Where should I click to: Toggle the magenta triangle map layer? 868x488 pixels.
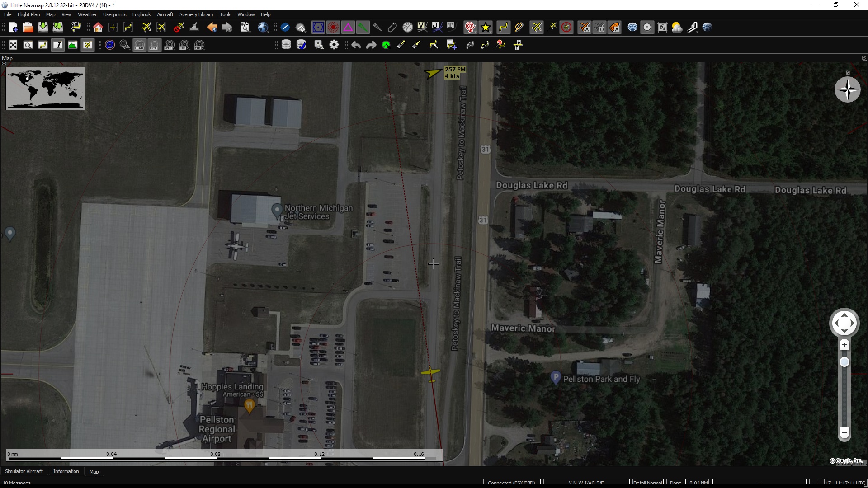348,28
